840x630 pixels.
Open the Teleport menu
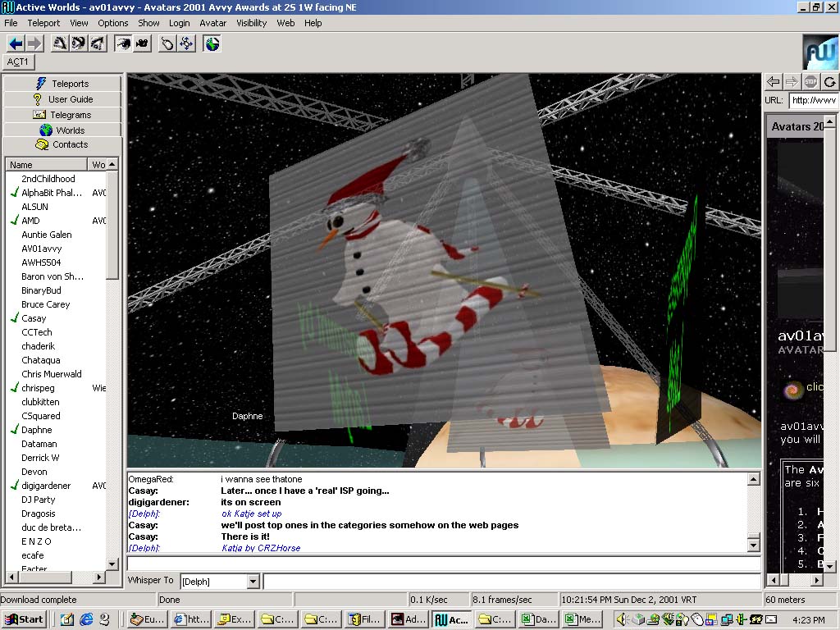point(43,23)
